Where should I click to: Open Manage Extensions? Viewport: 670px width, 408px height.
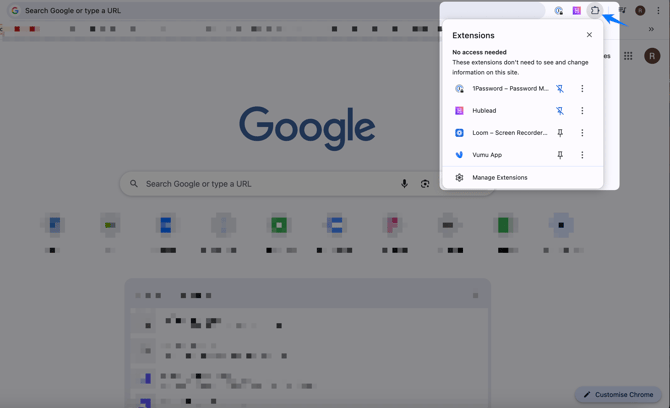tap(499, 178)
